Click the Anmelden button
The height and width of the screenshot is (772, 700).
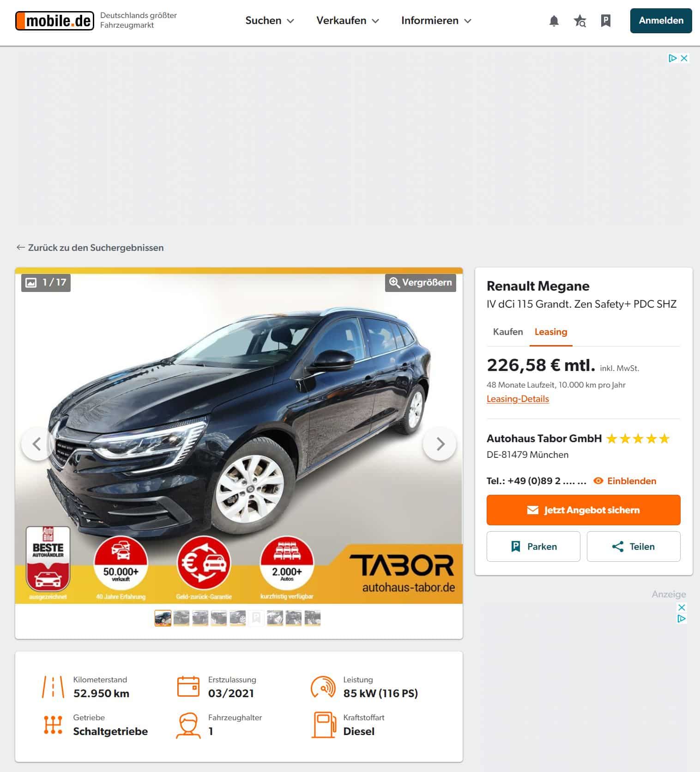[x=661, y=21]
